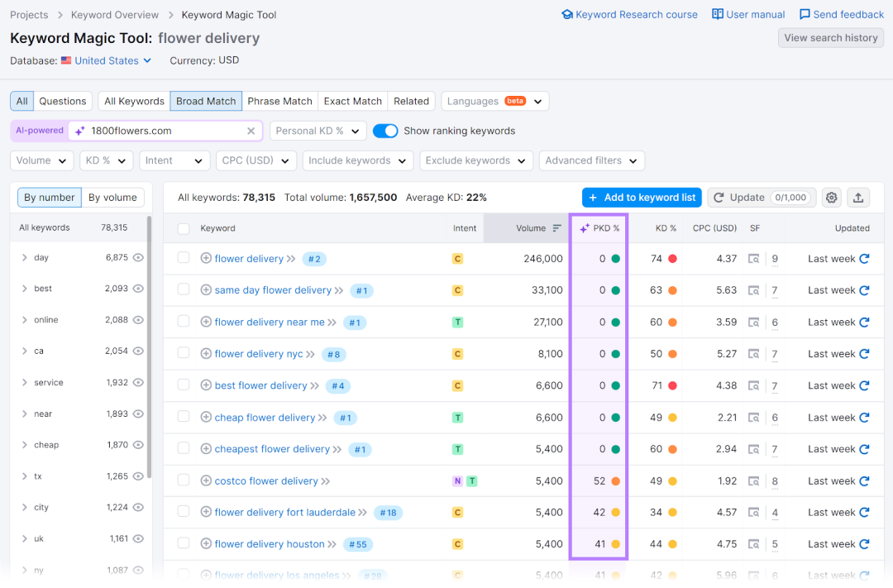Refresh the flower delivery row data
The width and height of the screenshot is (893, 588).
(864, 259)
